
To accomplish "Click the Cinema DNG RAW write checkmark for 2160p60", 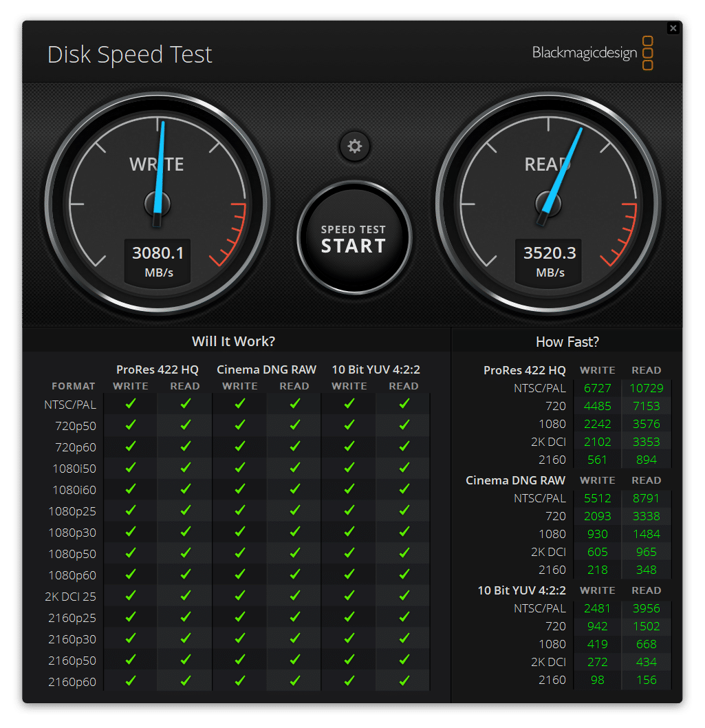I will 240,681.
